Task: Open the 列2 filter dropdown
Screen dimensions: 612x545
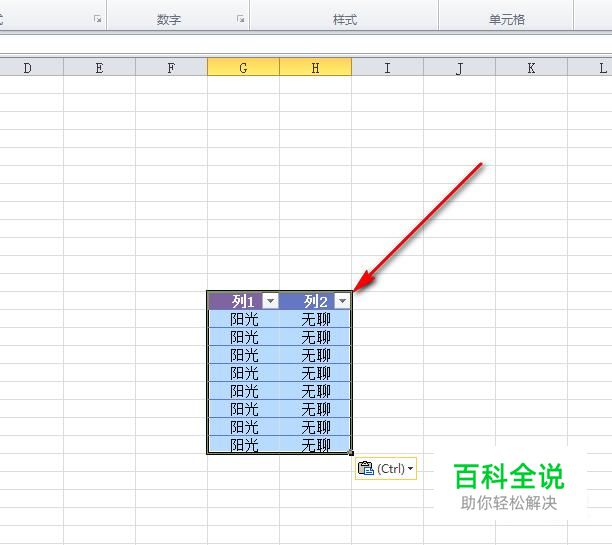Action: (x=342, y=301)
